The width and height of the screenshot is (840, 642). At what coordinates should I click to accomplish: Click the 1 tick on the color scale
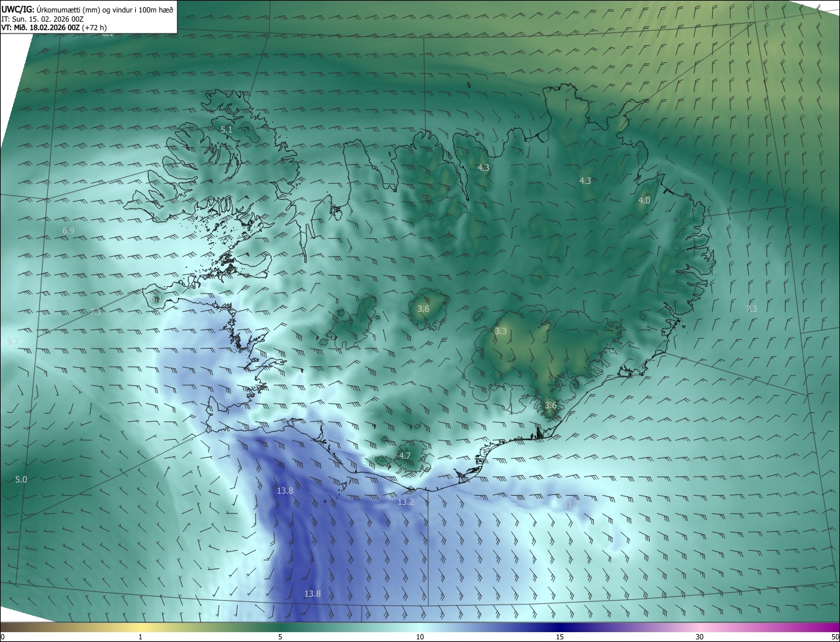pyautogui.click(x=140, y=637)
